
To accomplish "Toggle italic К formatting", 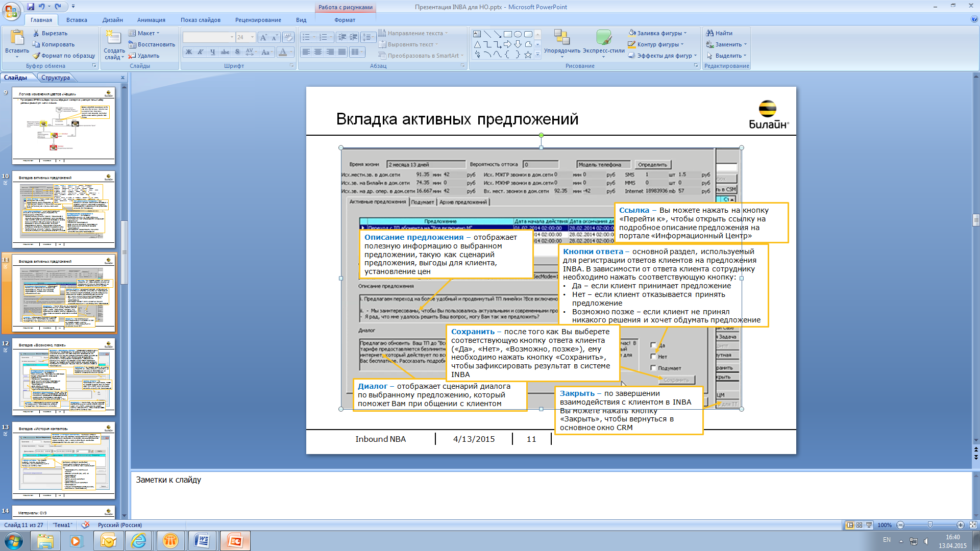I will [x=201, y=52].
